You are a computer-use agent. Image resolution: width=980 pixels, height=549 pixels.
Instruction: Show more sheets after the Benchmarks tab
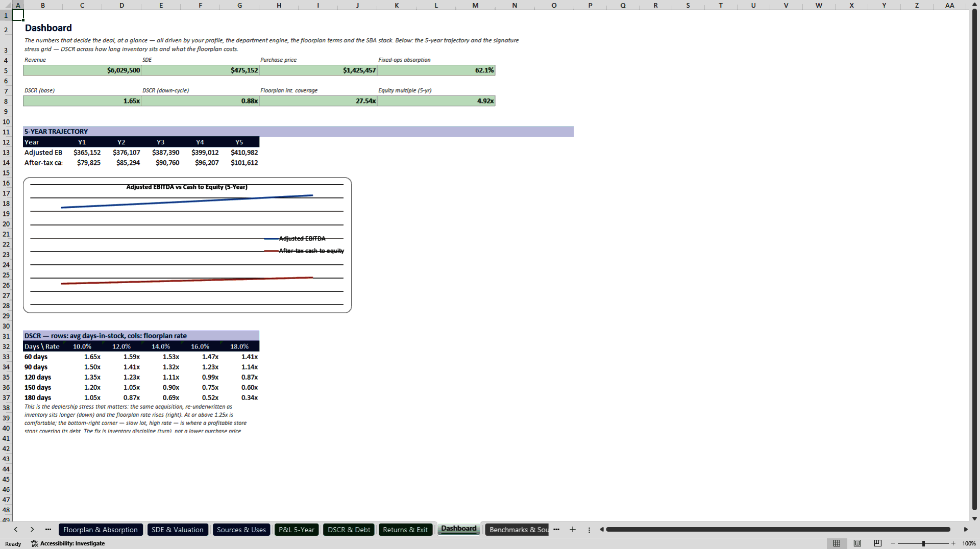coord(556,530)
